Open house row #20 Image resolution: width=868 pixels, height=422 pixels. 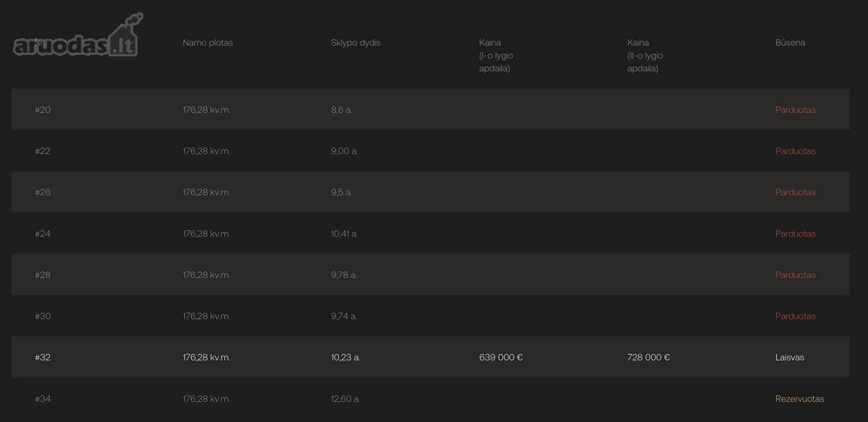(x=430, y=110)
